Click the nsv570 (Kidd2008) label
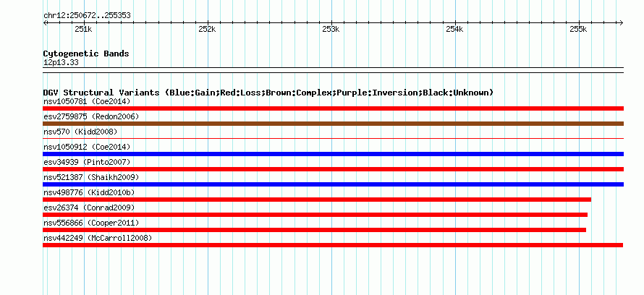This screenshot has height=295, width=644. (x=80, y=132)
